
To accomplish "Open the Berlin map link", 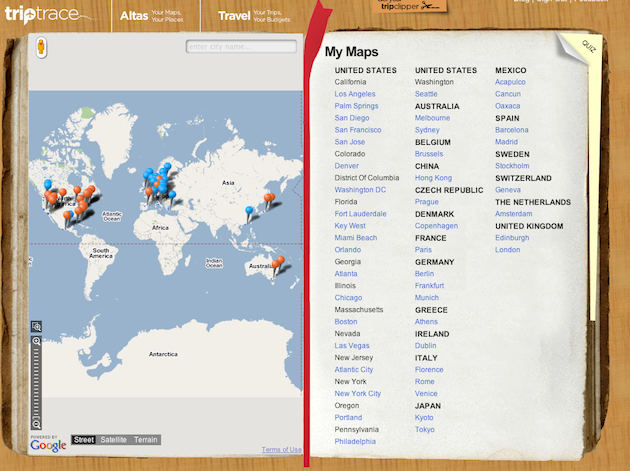I will [x=424, y=274].
